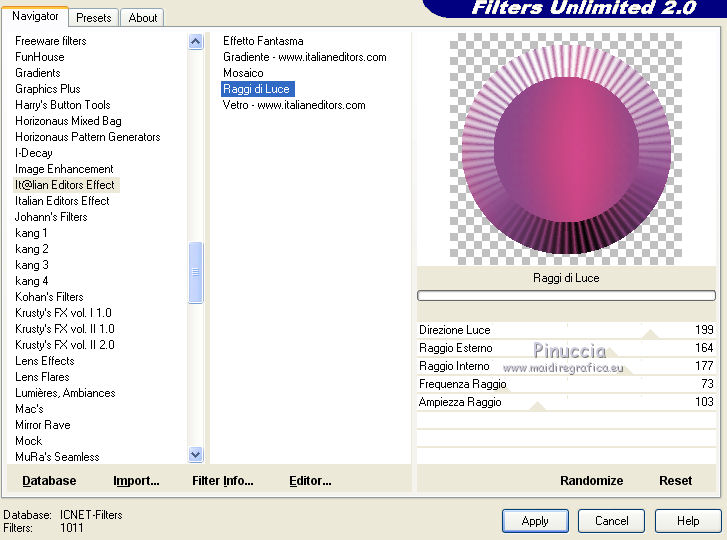Select Krusty's FX vol. I 1.0
The height and width of the screenshot is (540, 727).
click(x=63, y=313)
